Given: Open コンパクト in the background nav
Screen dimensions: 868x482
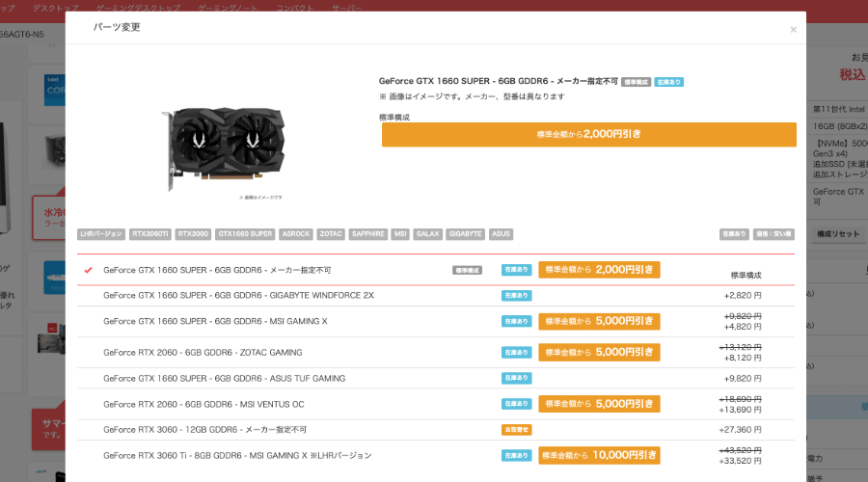Looking at the screenshot, I should click(294, 8).
